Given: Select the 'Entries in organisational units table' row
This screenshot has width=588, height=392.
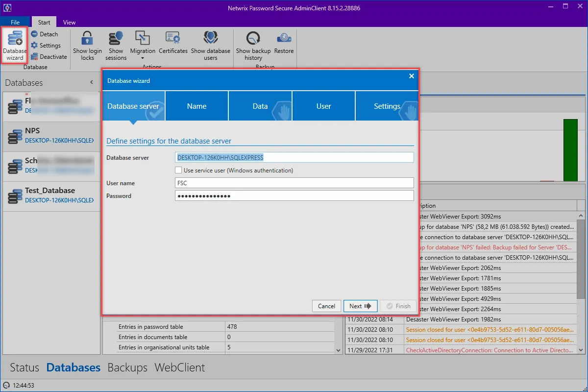Looking at the screenshot, I should [225, 347].
